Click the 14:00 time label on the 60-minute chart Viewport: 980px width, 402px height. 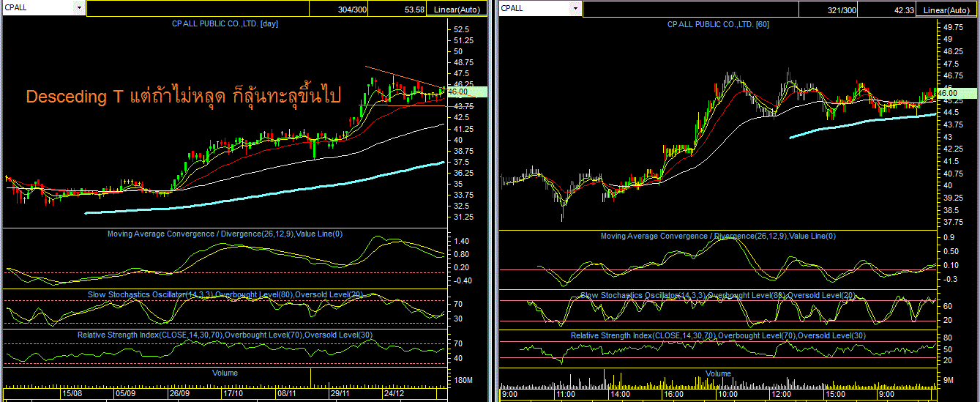(621, 394)
